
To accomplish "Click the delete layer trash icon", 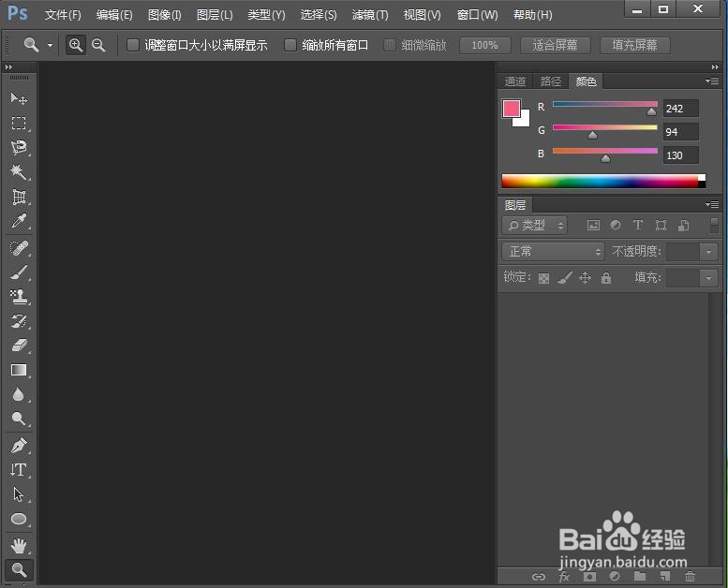I will (x=690, y=577).
